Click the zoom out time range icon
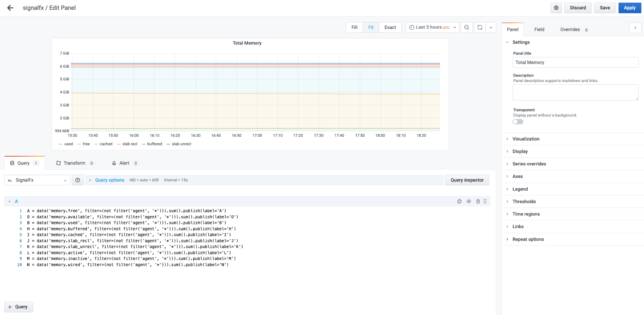This screenshot has width=644, height=315. click(x=466, y=27)
